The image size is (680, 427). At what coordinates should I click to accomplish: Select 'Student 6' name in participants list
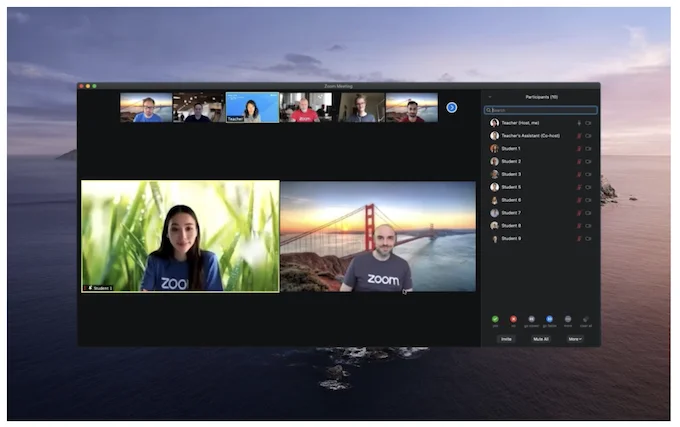coord(511,200)
